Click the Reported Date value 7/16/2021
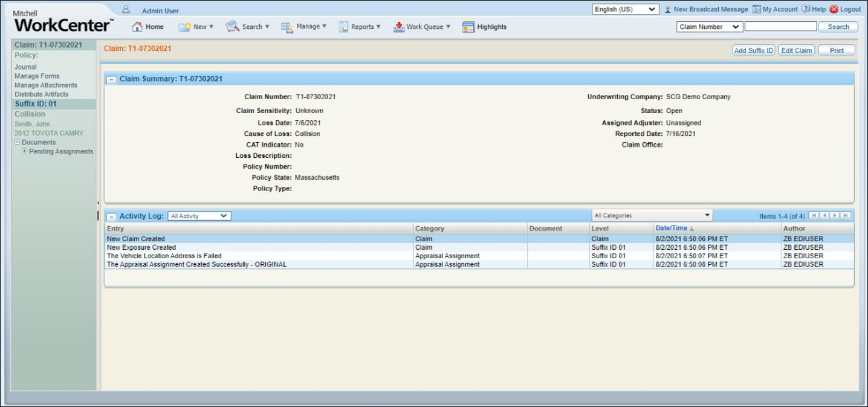 pos(681,134)
